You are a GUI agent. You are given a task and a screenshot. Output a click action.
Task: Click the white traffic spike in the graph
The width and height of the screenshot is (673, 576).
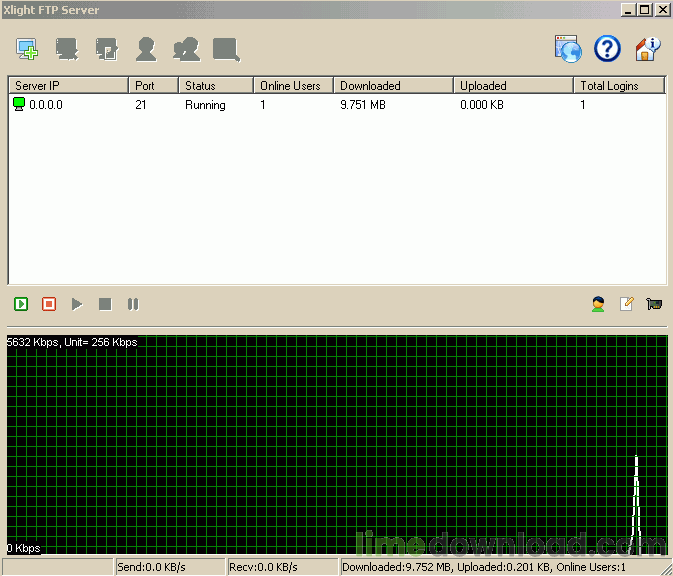[637, 504]
